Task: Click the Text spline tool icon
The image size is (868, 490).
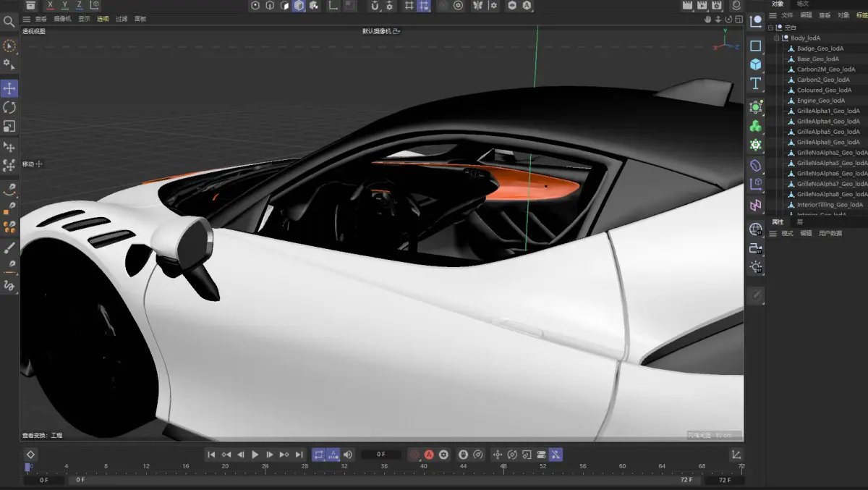Action: click(x=756, y=83)
